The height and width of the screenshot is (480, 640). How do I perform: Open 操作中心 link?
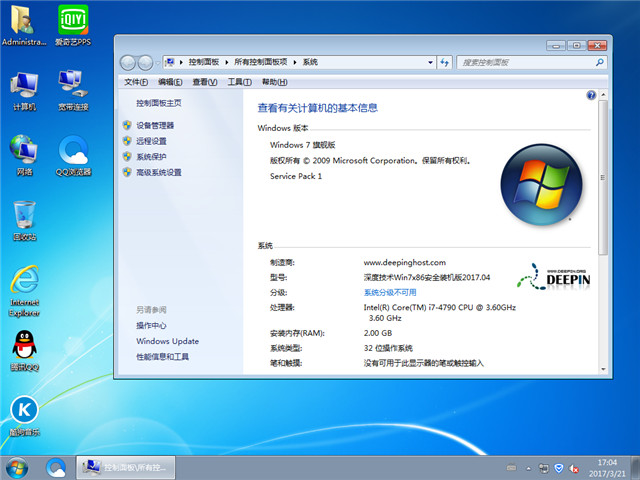(x=151, y=325)
